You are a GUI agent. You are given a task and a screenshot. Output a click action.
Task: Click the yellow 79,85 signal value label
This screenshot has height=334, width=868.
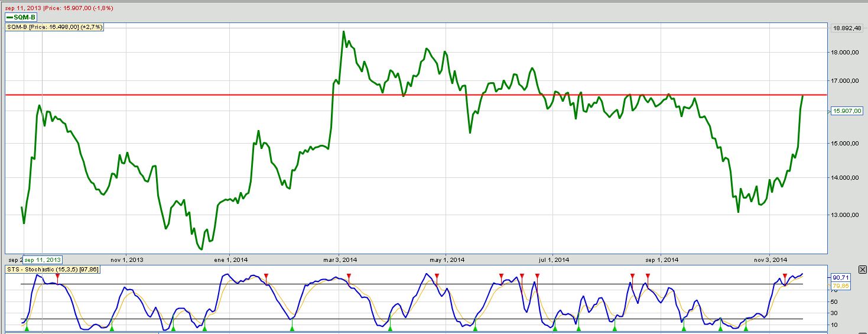(841, 286)
